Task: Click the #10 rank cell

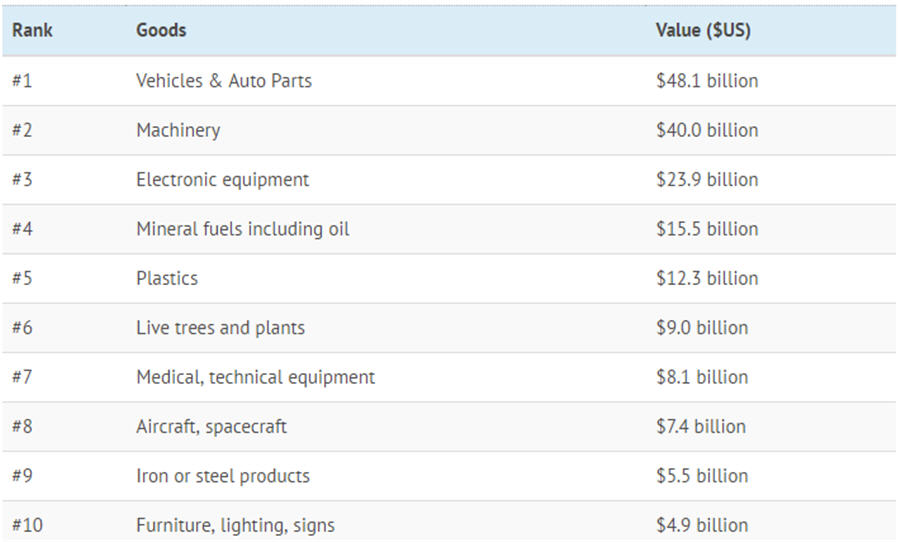Action: [27, 525]
